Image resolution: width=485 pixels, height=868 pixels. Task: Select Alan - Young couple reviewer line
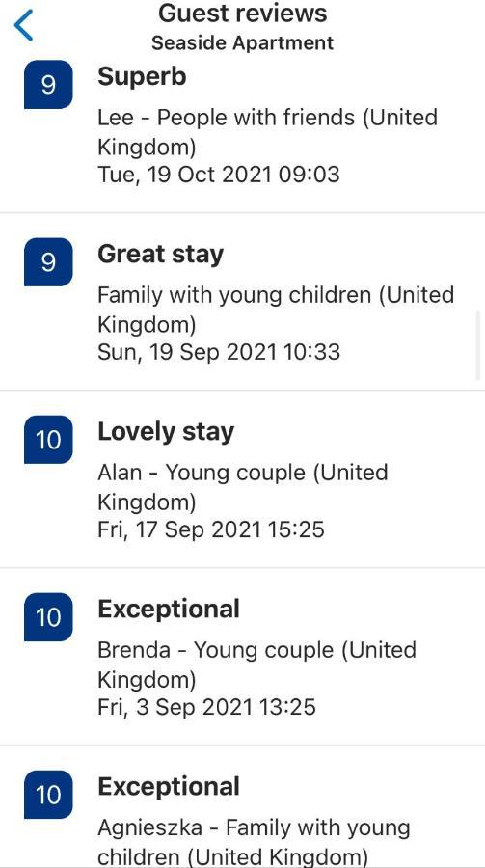coord(243,488)
